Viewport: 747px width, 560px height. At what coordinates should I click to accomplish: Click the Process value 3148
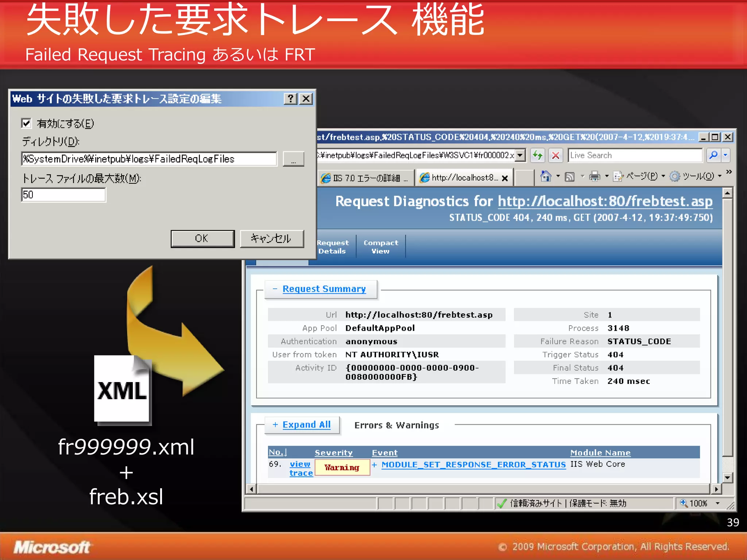point(618,328)
